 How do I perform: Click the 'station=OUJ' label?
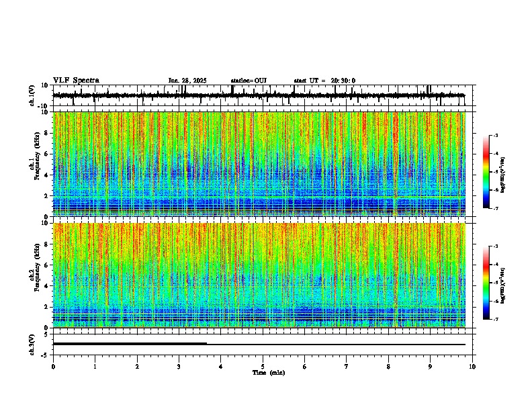click(249, 81)
